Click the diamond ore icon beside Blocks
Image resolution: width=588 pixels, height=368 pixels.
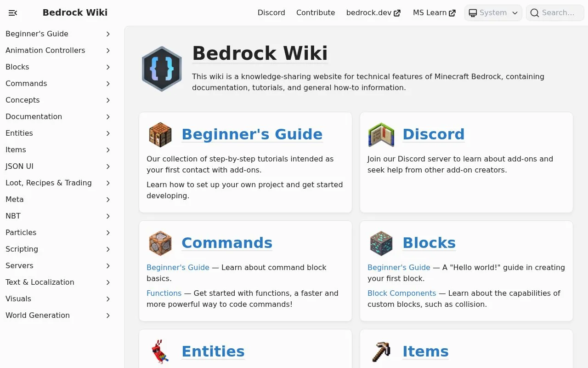pyautogui.click(x=381, y=243)
